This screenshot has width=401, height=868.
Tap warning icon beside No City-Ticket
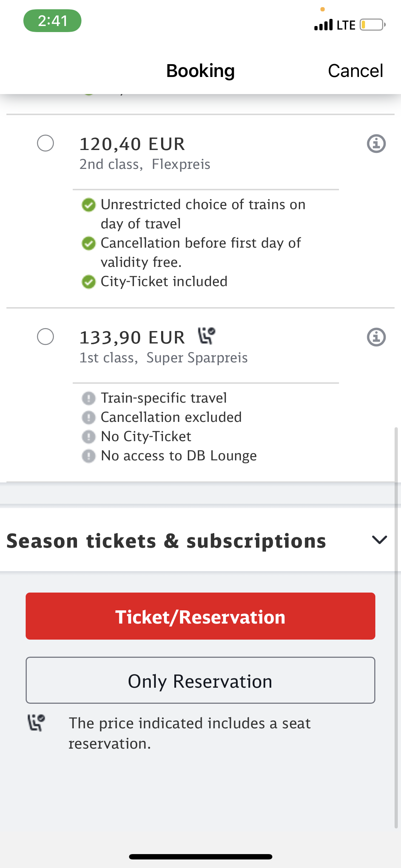pyautogui.click(x=88, y=436)
